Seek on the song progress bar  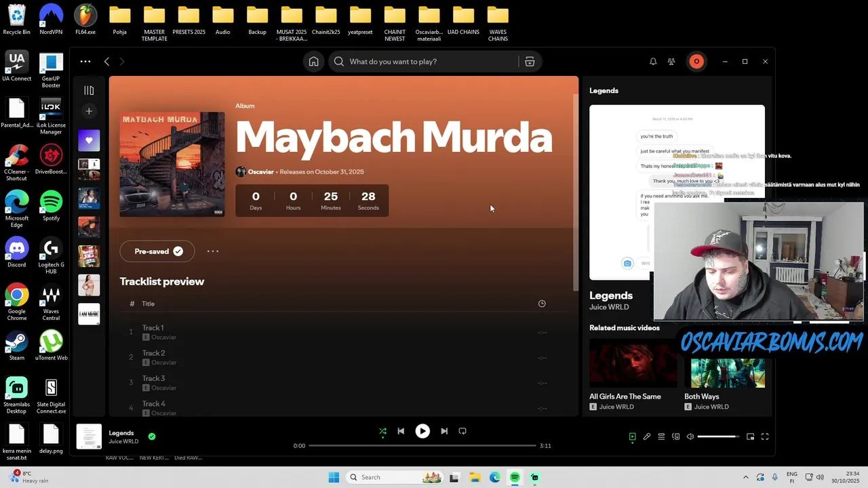point(422,446)
